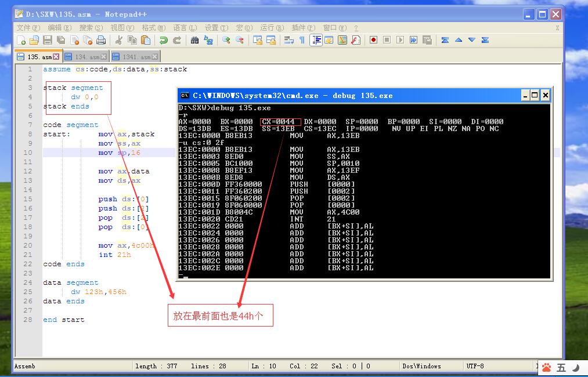Open the Function List toolbar icon
The image size is (588, 377).
point(356,40)
